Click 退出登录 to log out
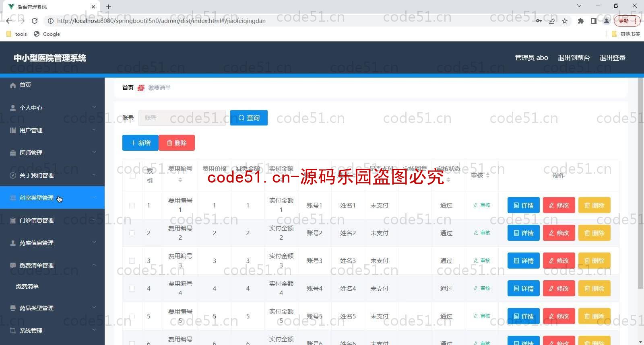 click(612, 58)
